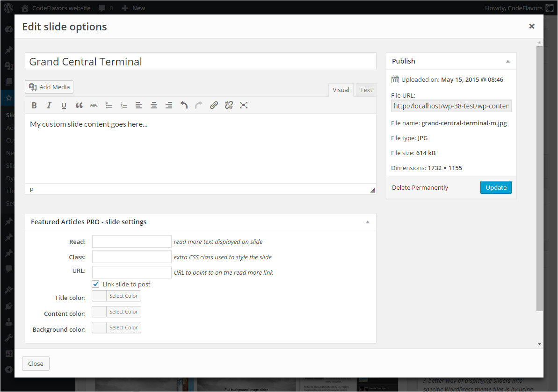Center align the text
The width and height of the screenshot is (558, 392).
pyautogui.click(x=154, y=106)
